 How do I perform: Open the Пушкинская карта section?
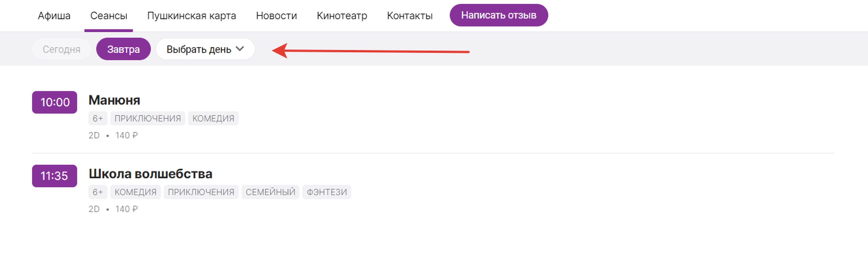click(x=191, y=16)
